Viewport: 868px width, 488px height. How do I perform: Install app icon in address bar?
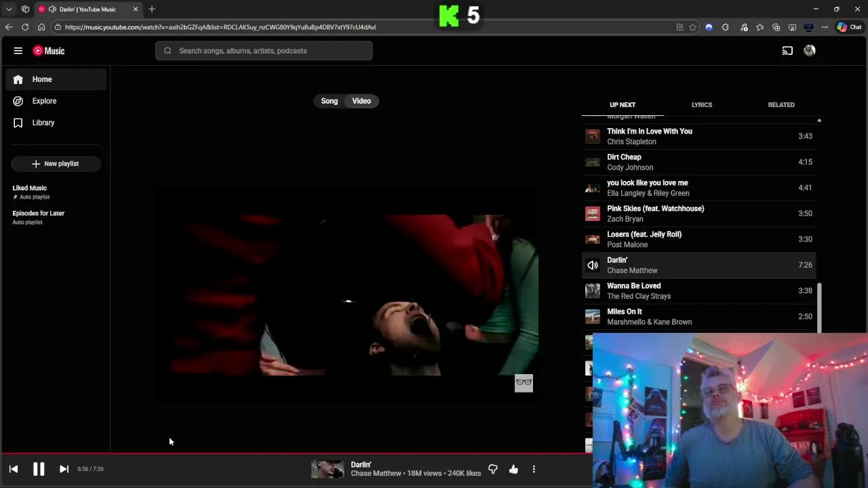coord(679,27)
